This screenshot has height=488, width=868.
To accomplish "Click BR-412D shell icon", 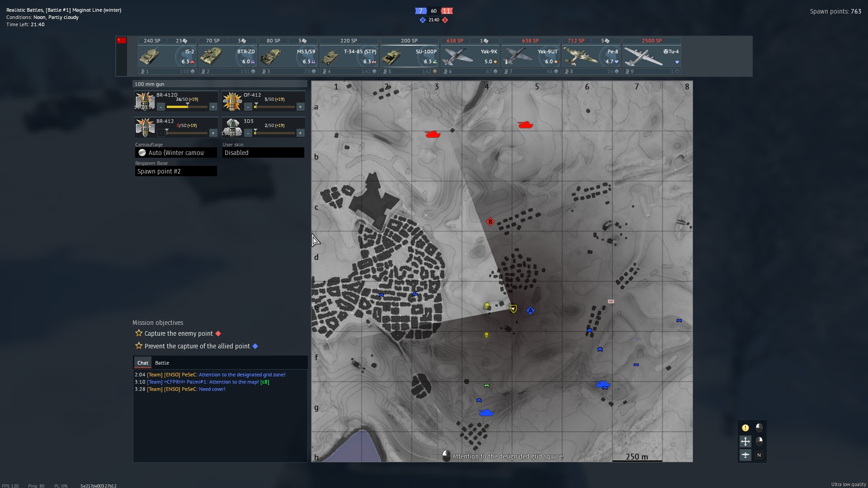I will (145, 101).
